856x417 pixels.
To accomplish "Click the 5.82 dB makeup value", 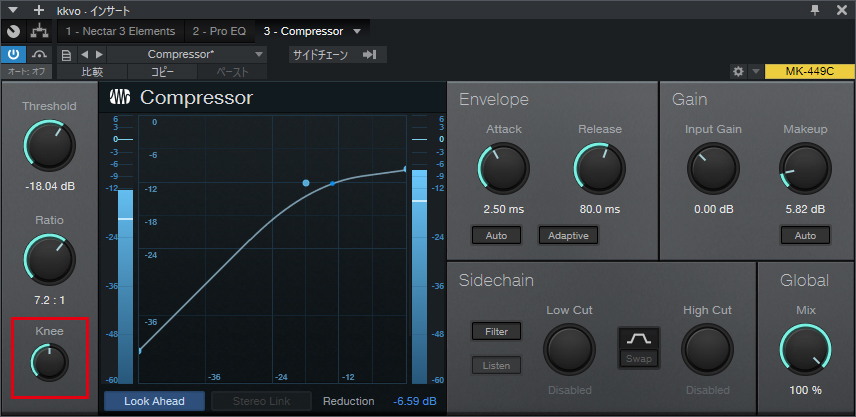I will point(805,209).
